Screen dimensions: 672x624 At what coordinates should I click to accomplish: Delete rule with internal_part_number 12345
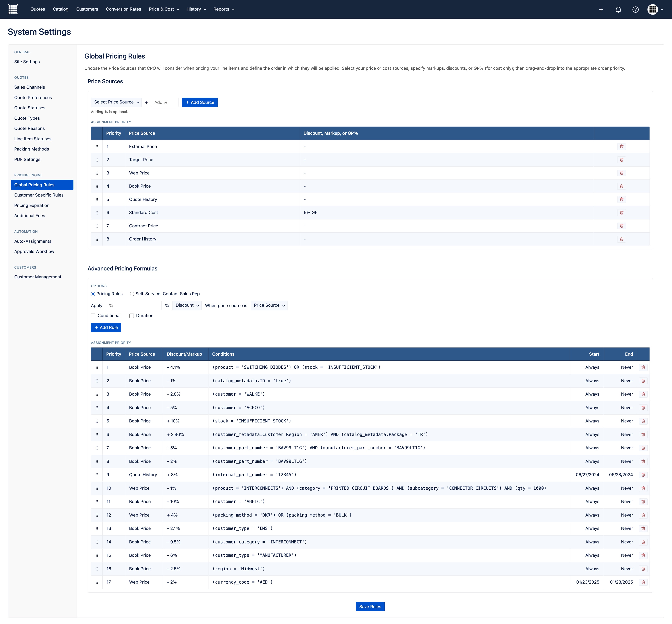click(643, 475)
